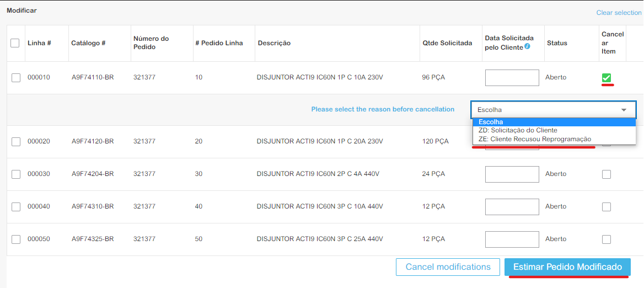Screen dimensions: 644x288
Task: Click catalog number A9F74120-BR
Action: tap(93, 141)
